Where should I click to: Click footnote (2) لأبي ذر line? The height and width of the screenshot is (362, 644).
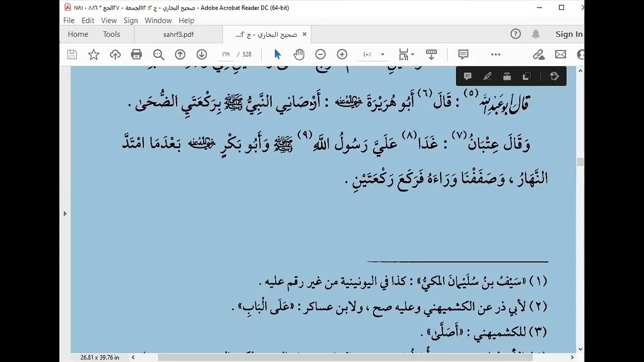click(x=389, y=306)
